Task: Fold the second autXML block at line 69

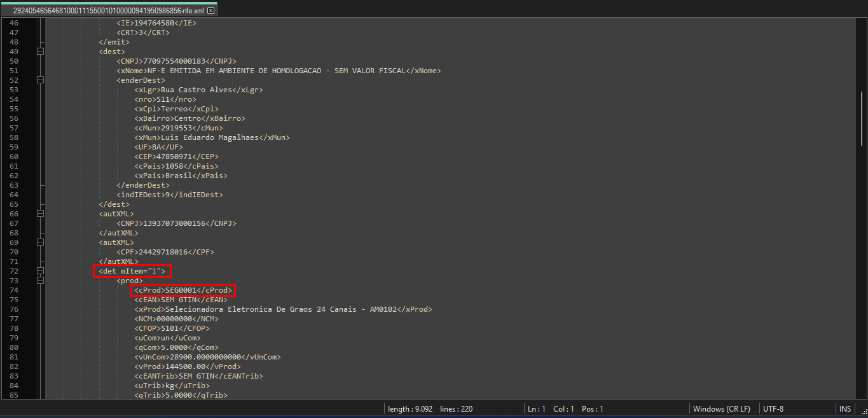Action: [41, 242]
